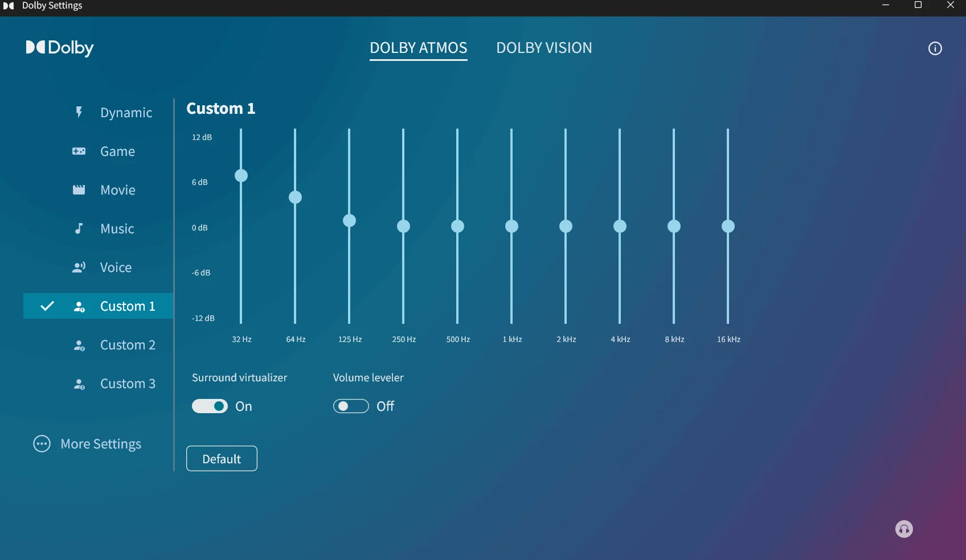Click the 500 Hz equalizer slider handle

pyautogui.click(x=457, y=227)
